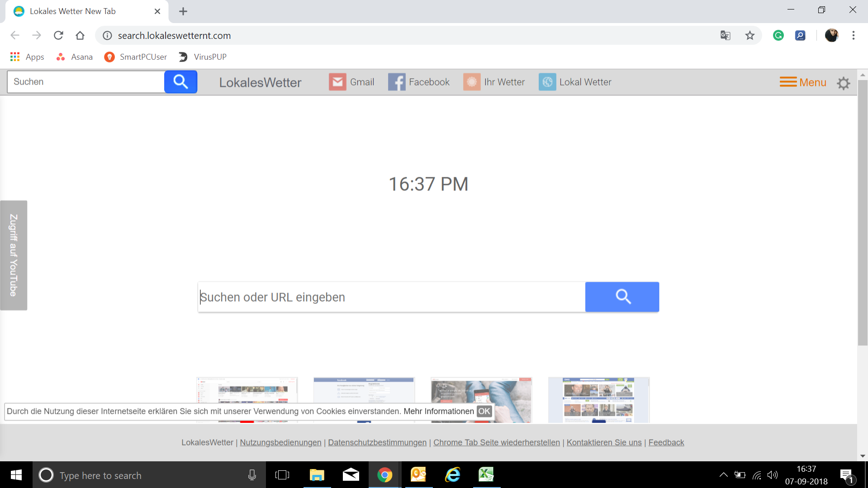Open the Lokal Wetter globe shortcut

575,82
